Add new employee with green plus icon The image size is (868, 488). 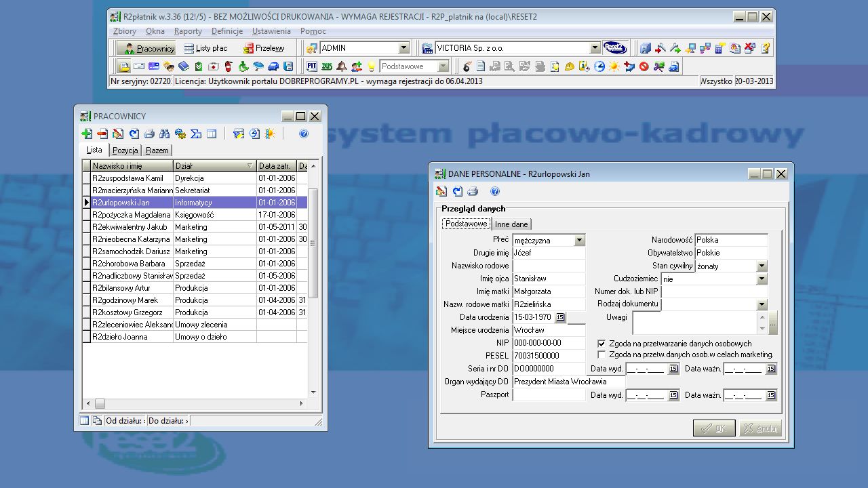pos(87,134)
